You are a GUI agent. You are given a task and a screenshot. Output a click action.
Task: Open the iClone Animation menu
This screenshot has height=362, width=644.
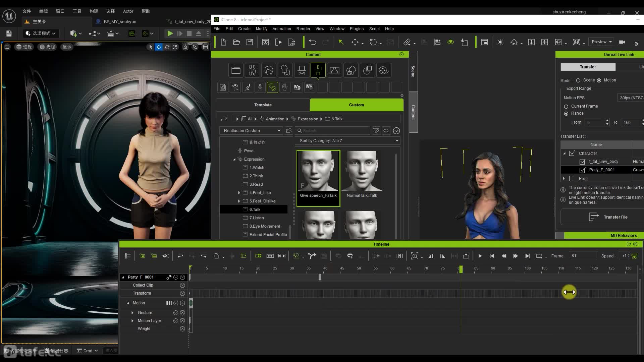coord(281,29)
